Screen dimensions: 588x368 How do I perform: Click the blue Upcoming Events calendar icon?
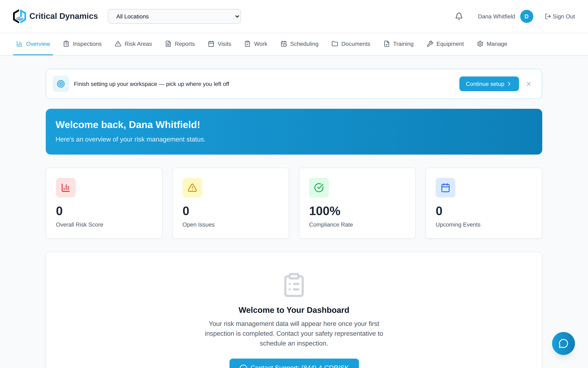[x=445, y=187]
